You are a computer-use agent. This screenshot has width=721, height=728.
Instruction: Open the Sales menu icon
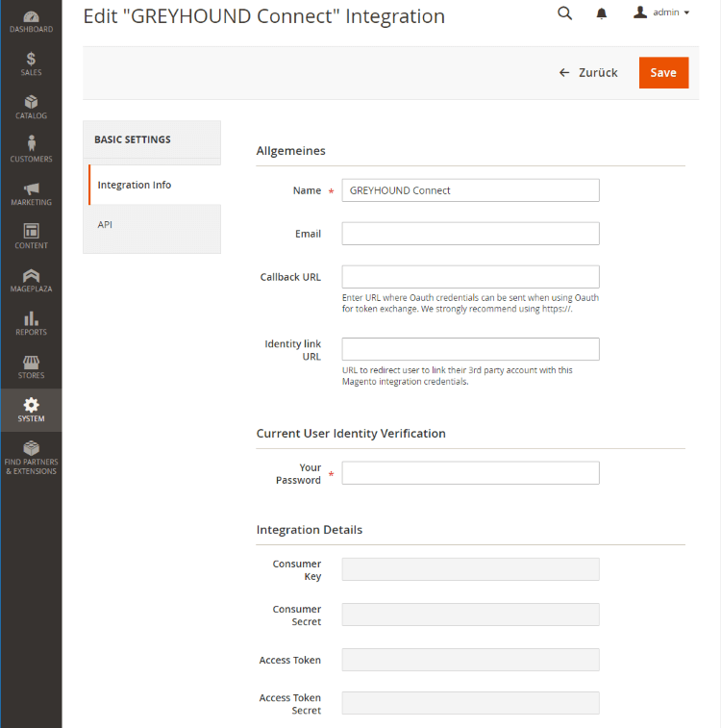point(31,59)
